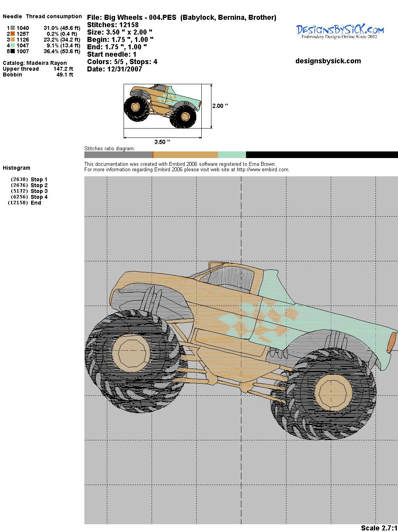Screen dimensions: 398x532
Task: Select the gray needle 1 swatch 1040
Action: click(13, 28)
